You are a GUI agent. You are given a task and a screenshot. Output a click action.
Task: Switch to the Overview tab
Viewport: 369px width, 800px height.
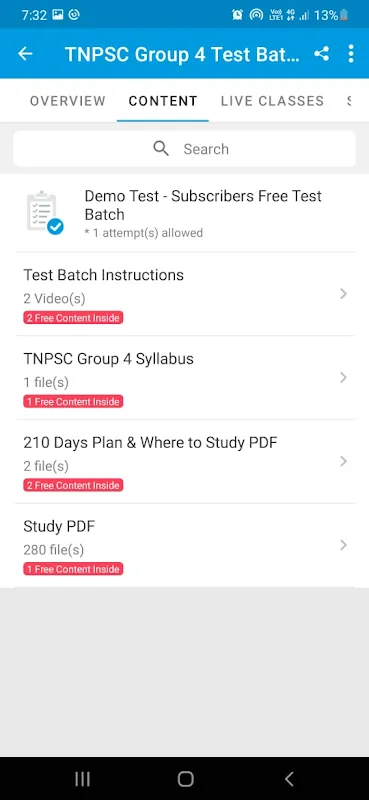(68, 101)
